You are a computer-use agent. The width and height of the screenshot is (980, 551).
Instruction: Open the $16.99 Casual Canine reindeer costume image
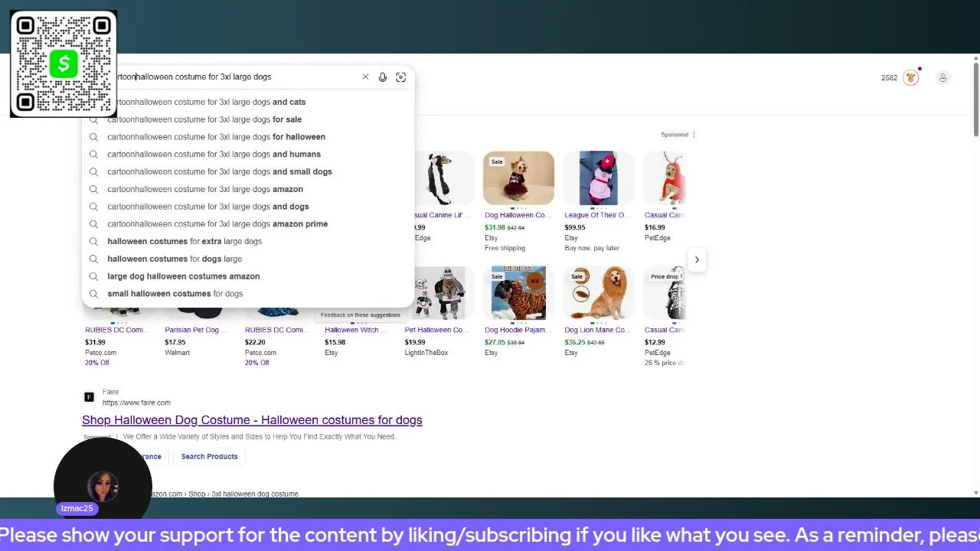tap(664, 178)
